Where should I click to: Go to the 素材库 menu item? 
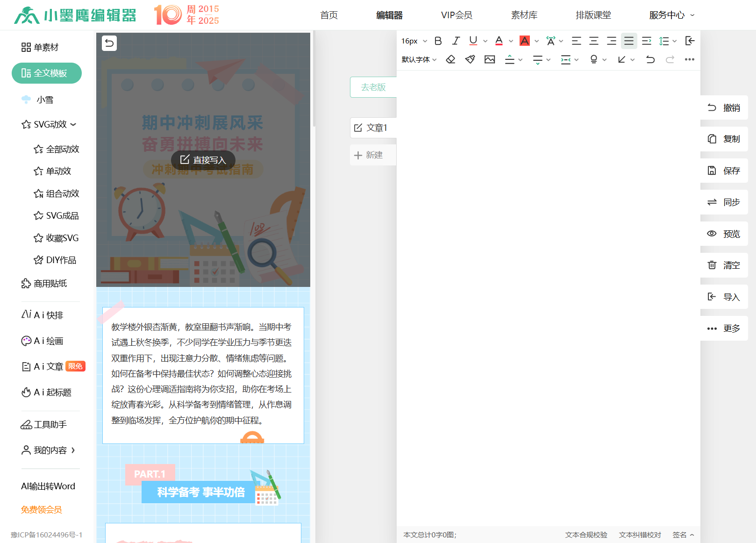pos(524,15)
